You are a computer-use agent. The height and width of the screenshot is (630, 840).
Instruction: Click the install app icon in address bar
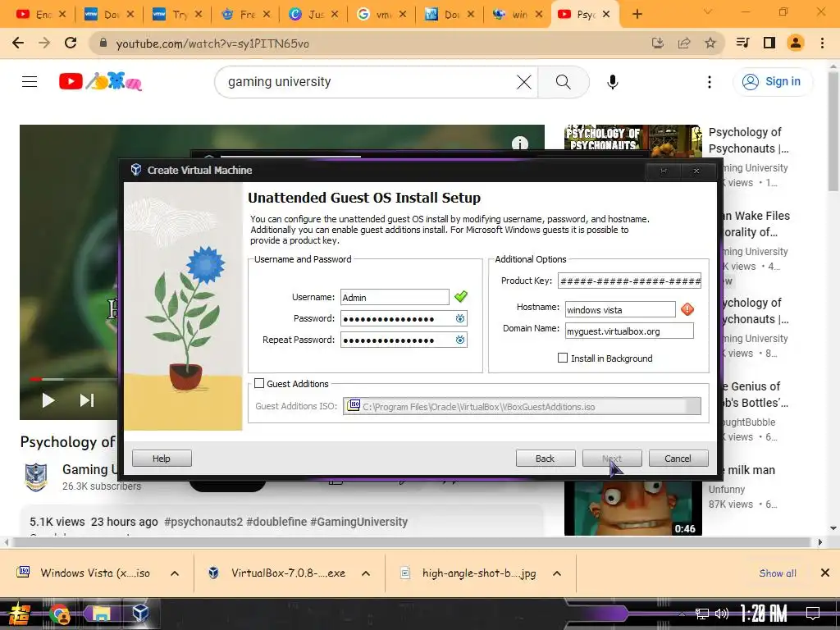pyautogui.click(x=658, y=43)
